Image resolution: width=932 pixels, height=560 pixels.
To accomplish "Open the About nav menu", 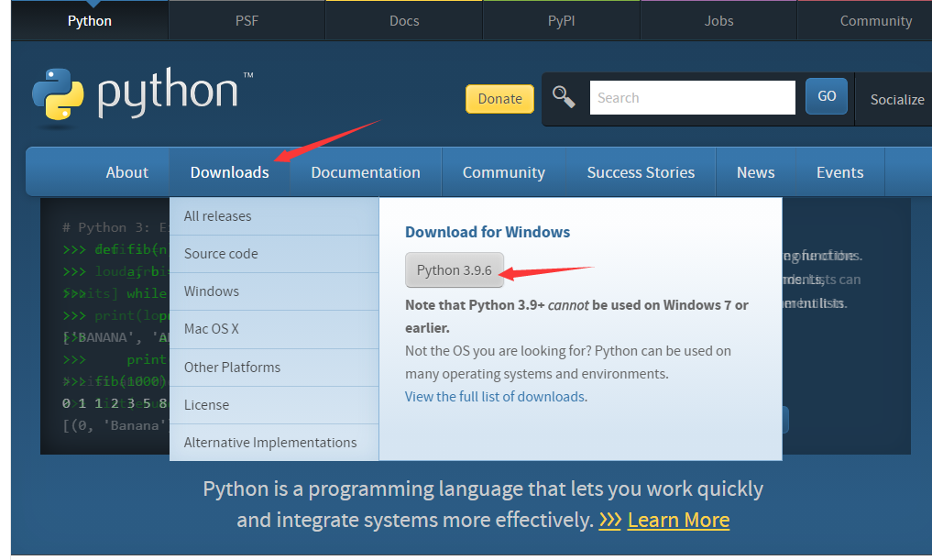I will point(127,172).
